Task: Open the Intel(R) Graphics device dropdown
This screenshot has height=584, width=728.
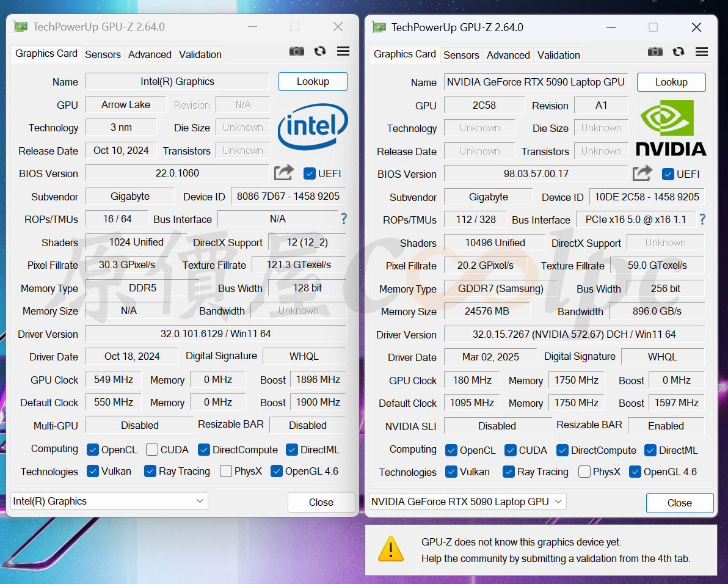Action: pyautogui.click(x=109, y=502)
